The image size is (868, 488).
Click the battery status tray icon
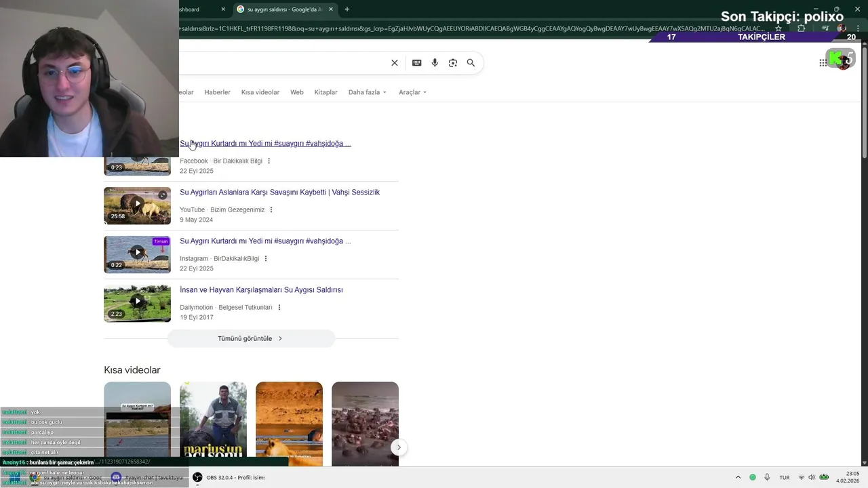[x=824, y=477]
